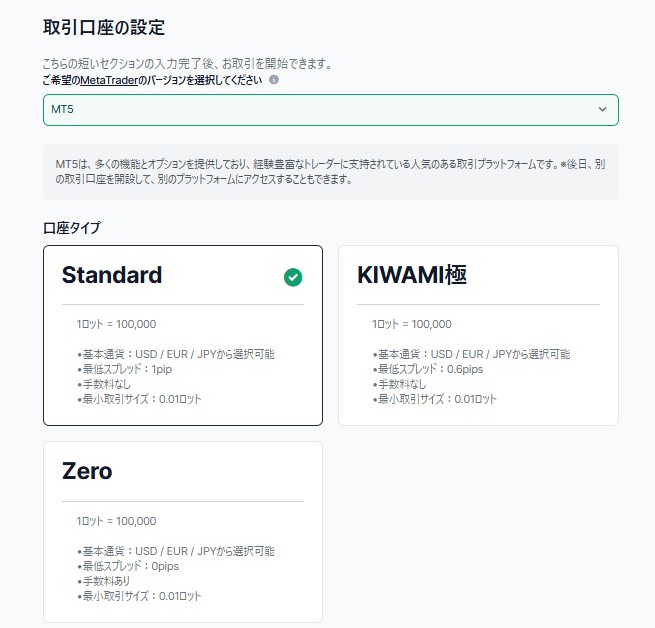This screenshot has height=628, width=655.
Task: Click the Standard title text
Action: [x=112, y=275]
